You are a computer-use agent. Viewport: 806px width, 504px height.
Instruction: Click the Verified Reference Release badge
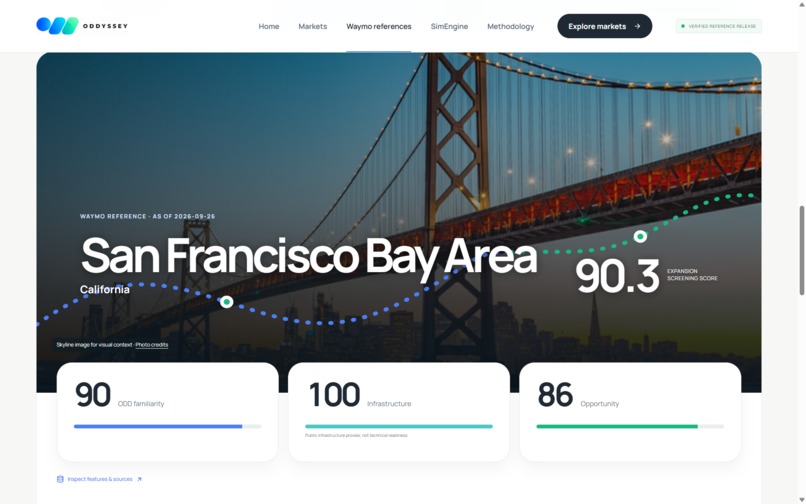pos(719,26)
